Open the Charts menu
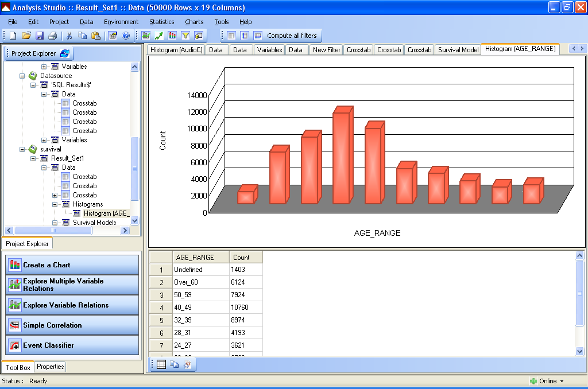 click(194, 22)
